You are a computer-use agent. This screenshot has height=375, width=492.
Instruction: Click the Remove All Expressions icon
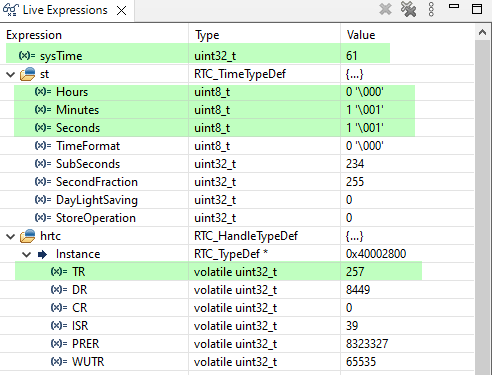pos(408,9)
